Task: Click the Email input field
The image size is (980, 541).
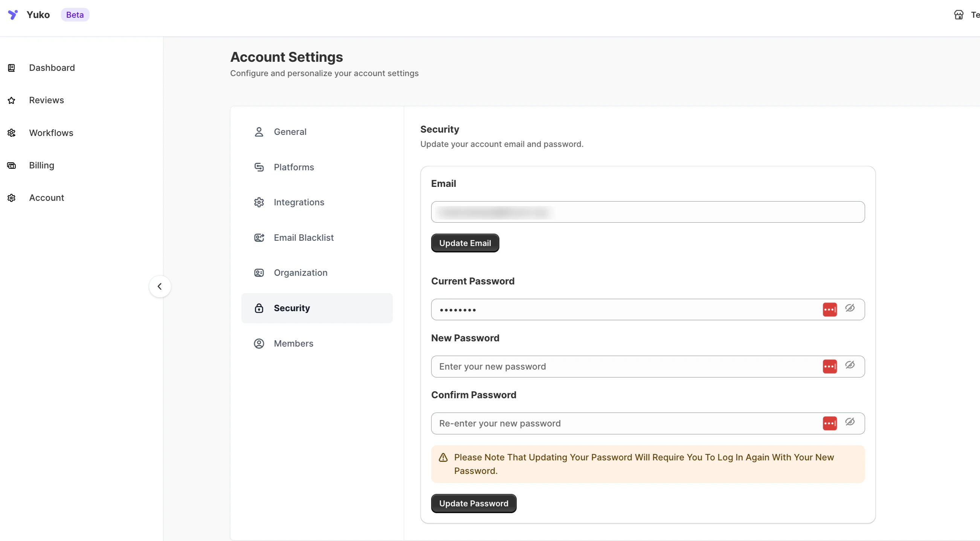Action: coord(648,212)
